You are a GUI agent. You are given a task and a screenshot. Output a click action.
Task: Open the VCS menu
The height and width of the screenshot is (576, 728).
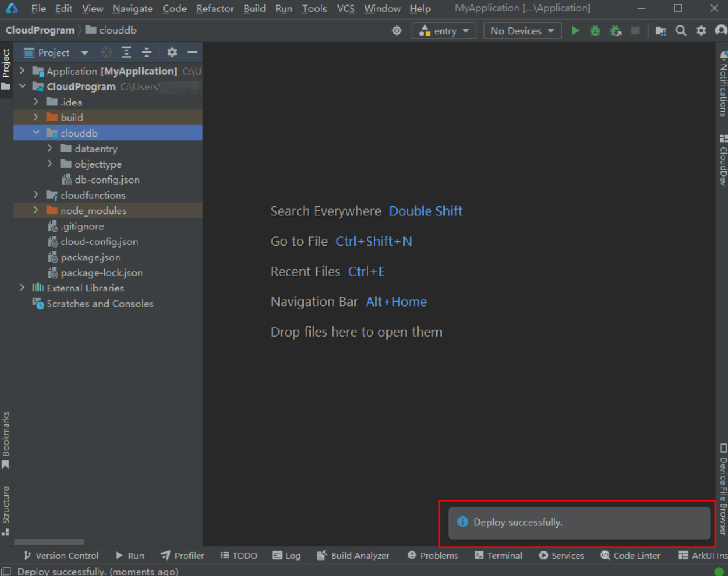click(346, 8)
